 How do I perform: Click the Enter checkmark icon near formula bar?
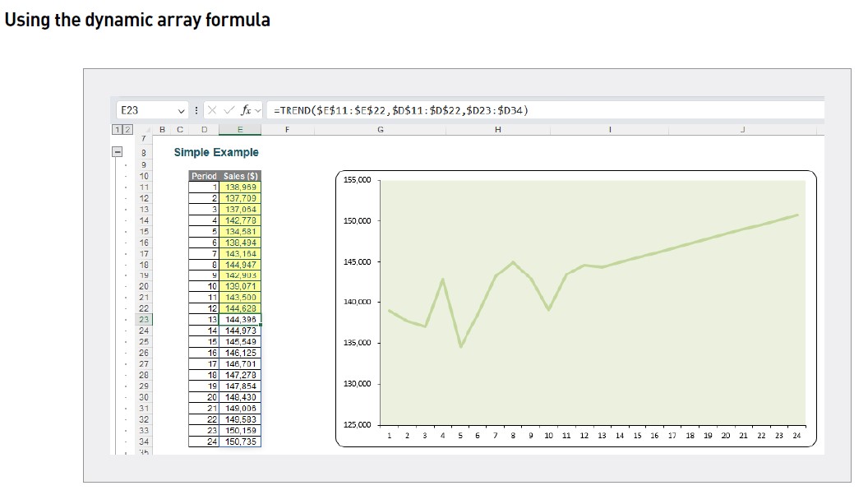228,109
